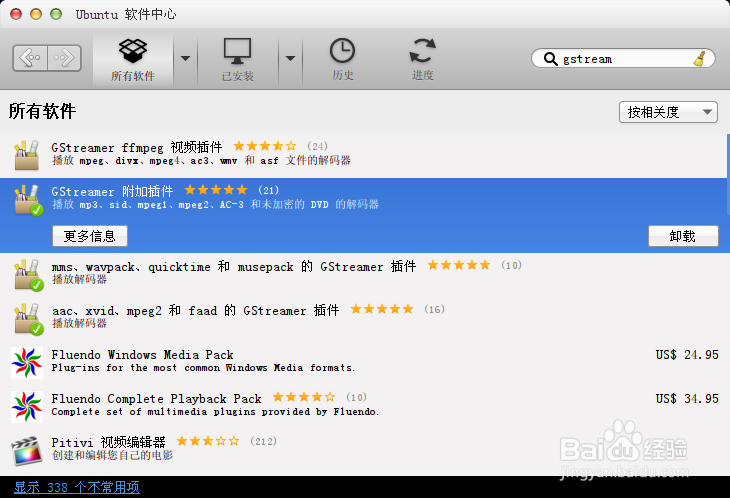Click the GStreamer 附加插件 package icon

[28, 200]
